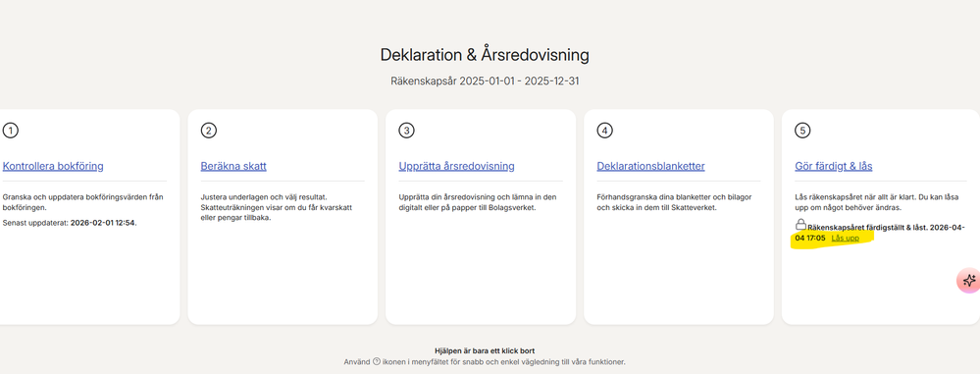Click the step 2 circled number
Screen dimensions: 980x374
pos(208,131)
